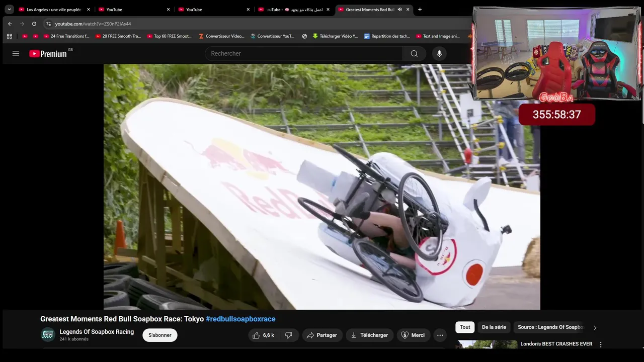Open the 20 FREE Smooth Tra... bookmark
This screenshot has height=362, width=644.
coord(118,36)
